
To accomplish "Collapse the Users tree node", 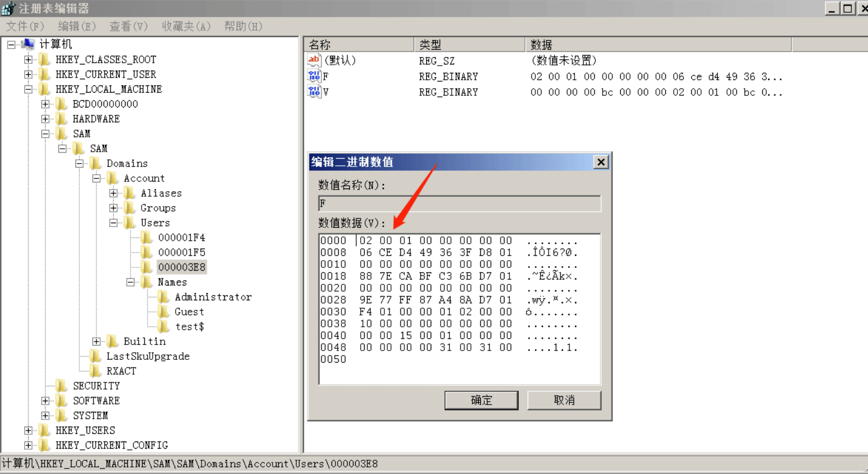I will [x=113, y=223].
